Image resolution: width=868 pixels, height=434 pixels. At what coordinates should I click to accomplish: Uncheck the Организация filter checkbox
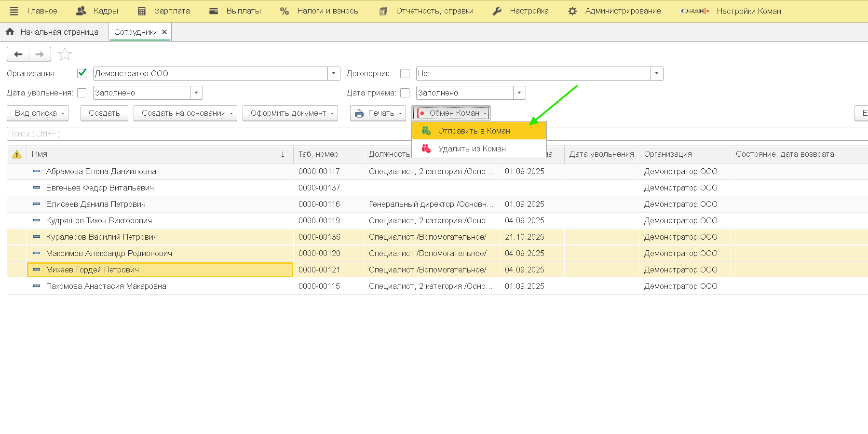point(82,73)
